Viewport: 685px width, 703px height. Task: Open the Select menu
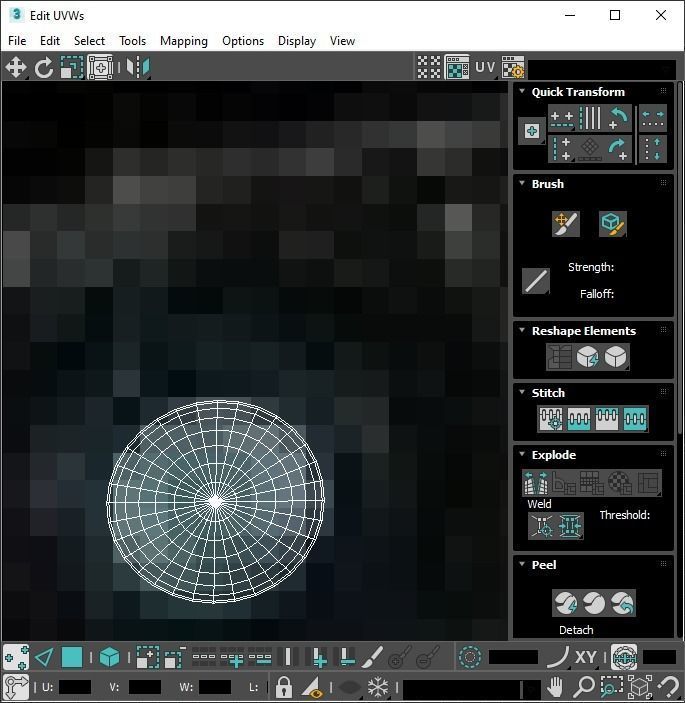[89, 41]
